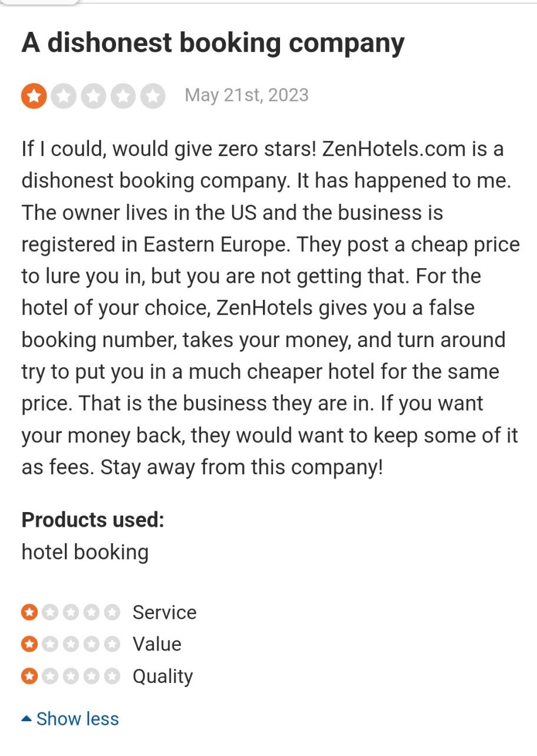Screen dimensions: 537x756
Task: Click the orange star in the Value row
Action: tap(29, 644)
